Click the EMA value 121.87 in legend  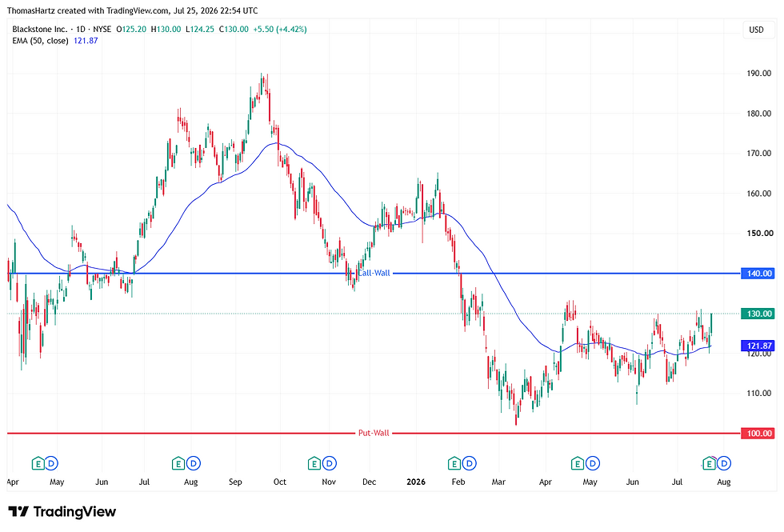pos(86,41)
